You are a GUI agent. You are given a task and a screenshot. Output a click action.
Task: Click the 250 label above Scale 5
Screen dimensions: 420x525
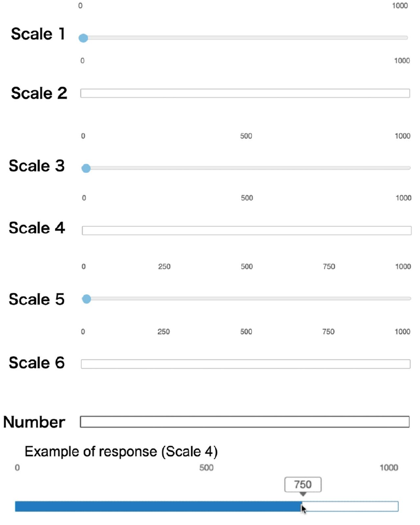click(165, 267)
